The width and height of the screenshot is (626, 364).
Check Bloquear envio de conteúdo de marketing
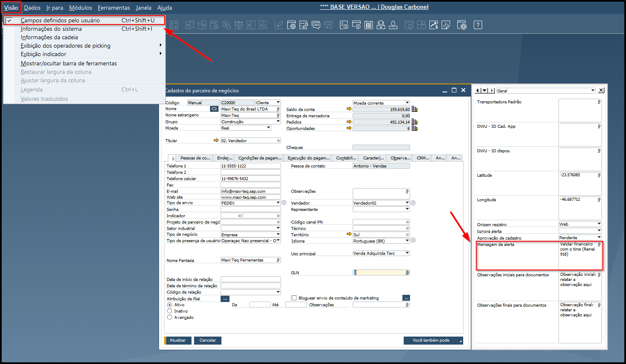coord(294,298)
